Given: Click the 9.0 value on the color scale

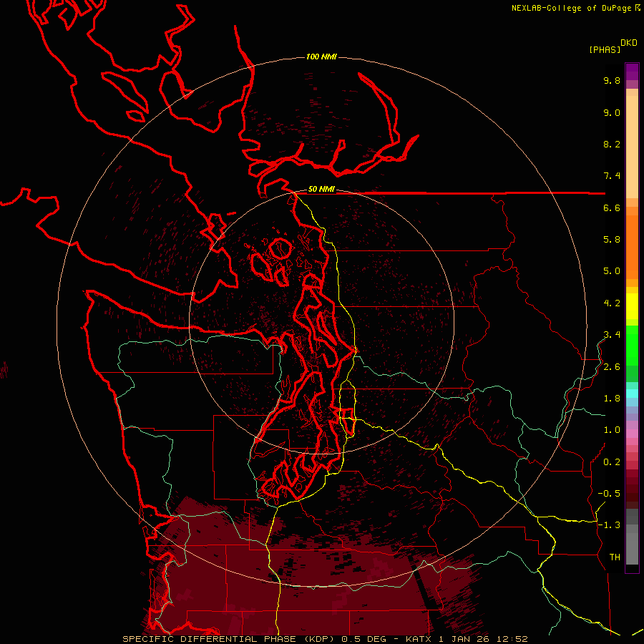Looking at the screenshot, I should (612, 112).
